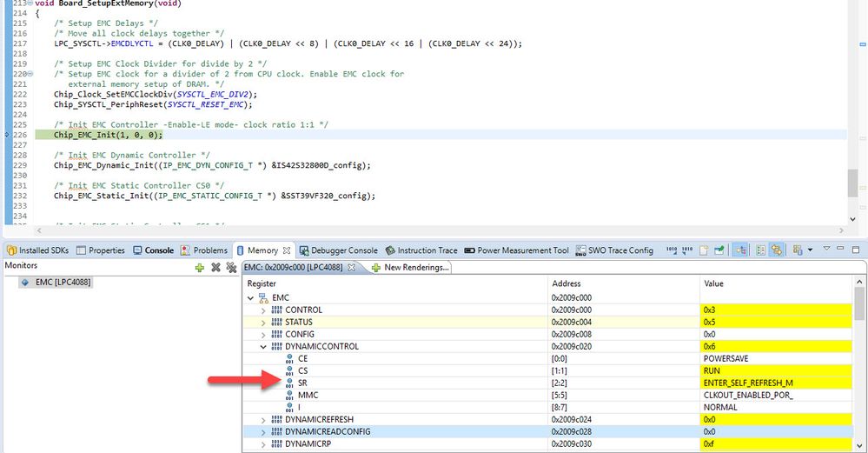
Task: Open the Problems tab
Action: pos(203,250)
